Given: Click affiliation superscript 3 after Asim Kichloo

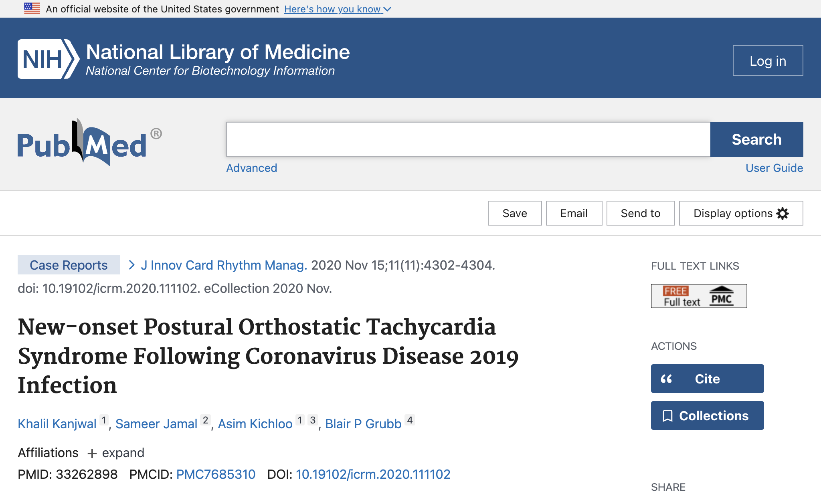Looking at the screenshot, I should click(x=313, y=420).
